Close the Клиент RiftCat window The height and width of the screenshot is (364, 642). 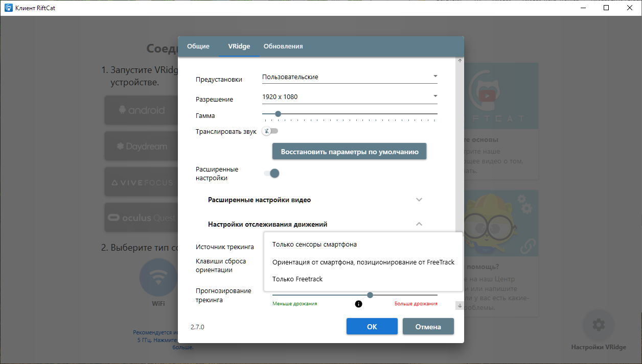click(630, 8)
